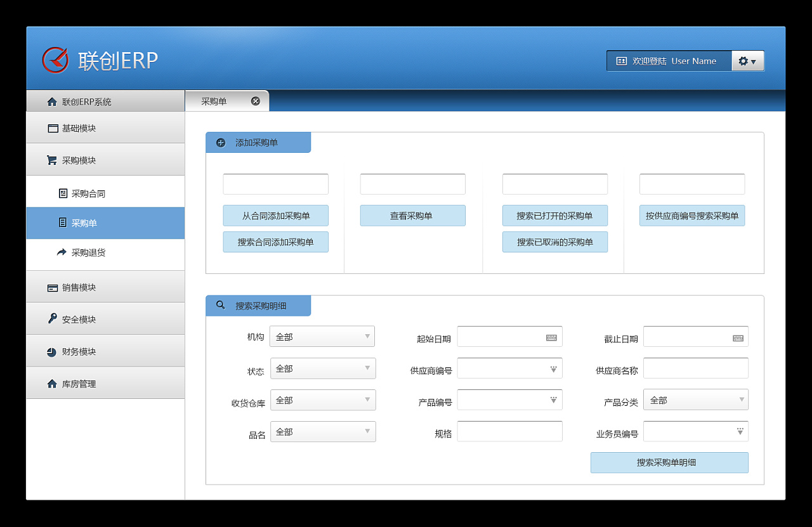The image size is (812, 527).
Task: Click the barcode icon in 供应商编号 field
Action: tap(552, 368)
